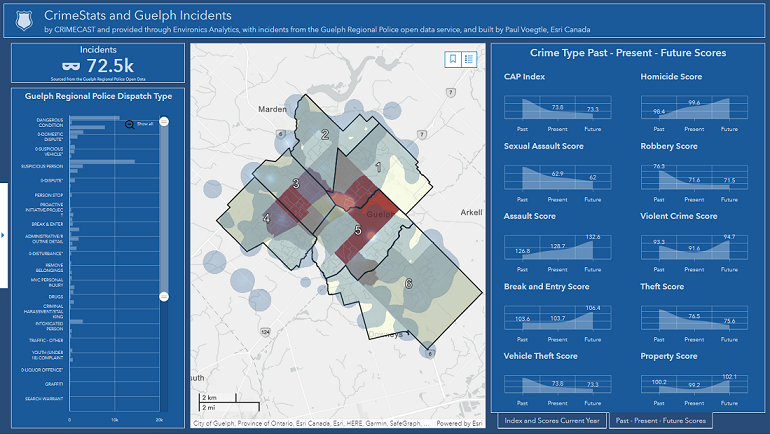Click the Show all label in dispatch chart

click(145, 124)
